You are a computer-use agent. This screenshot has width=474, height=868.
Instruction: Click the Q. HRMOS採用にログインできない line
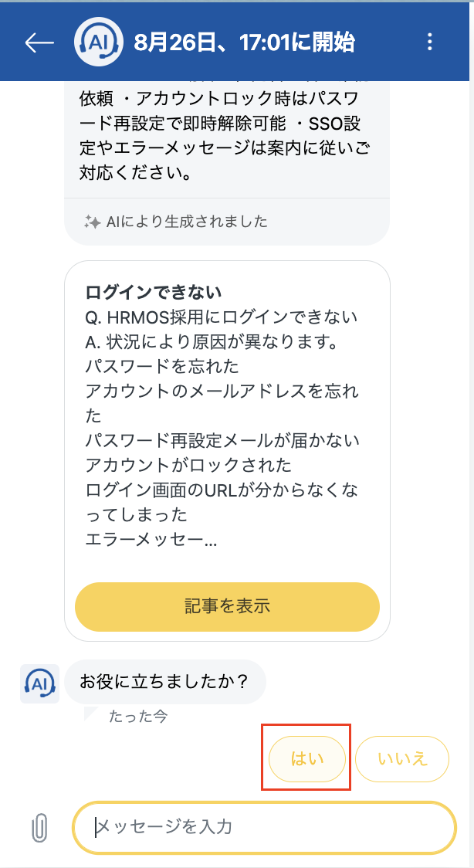[222, 317]
